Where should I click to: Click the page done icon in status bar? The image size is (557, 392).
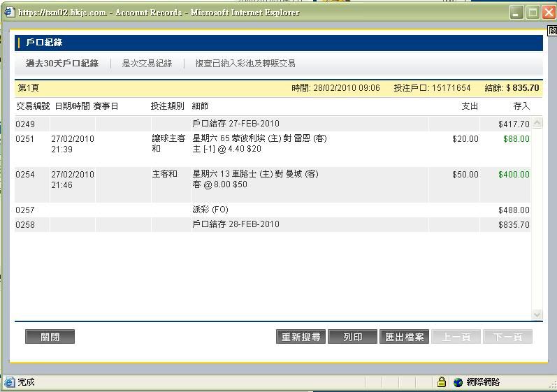pos(10,382)
